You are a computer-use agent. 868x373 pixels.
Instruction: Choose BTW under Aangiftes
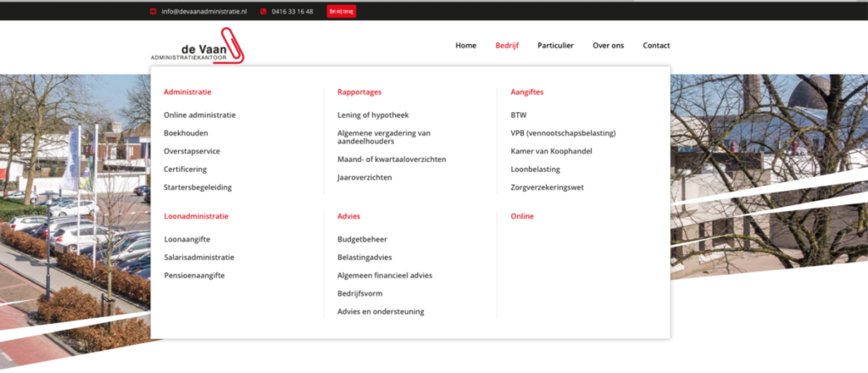[x=518, y=115]
